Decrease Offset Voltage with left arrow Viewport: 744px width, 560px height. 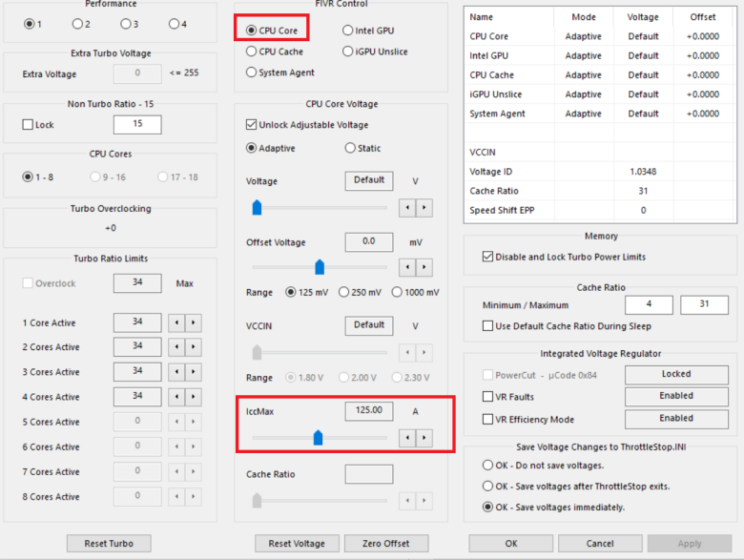(x=407, y=267)
